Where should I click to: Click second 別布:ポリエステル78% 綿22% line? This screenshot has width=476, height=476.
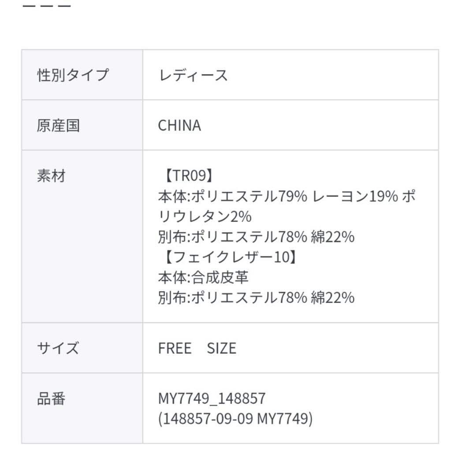pyautogui.click(x=256, y=297)
